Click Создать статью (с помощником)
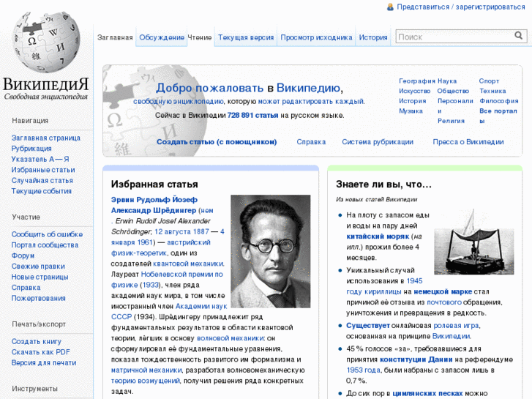 pos(217,142)
